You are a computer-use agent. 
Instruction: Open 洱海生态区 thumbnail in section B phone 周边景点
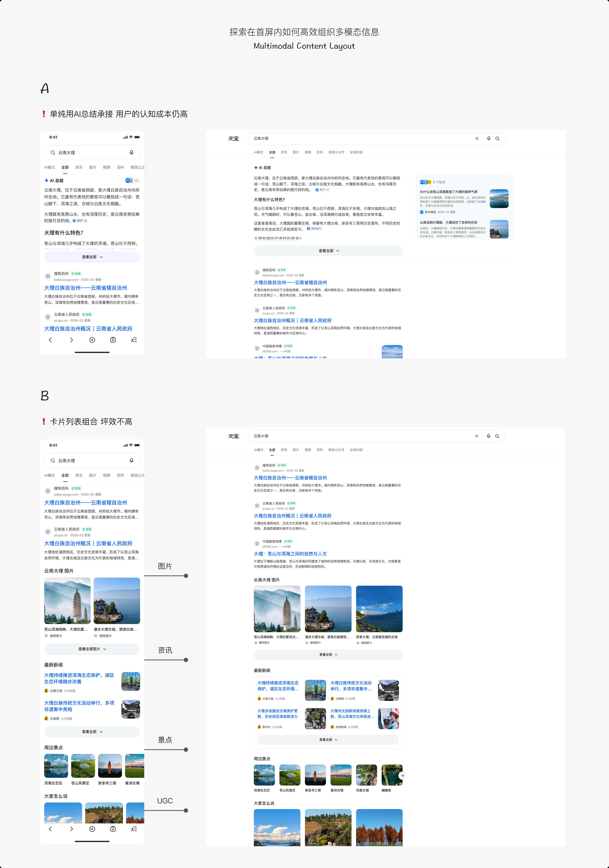pyautogui.click(x=56, y=766)
